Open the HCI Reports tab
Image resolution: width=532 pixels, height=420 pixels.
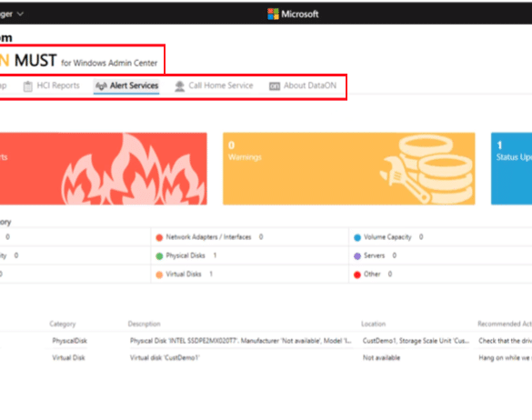[x=51, y=85]
